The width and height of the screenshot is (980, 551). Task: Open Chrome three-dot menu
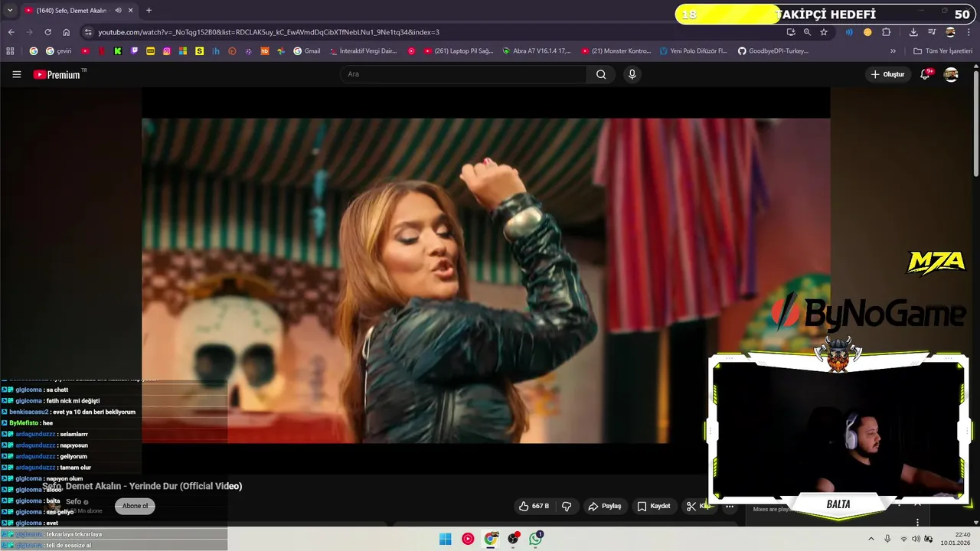969,32
